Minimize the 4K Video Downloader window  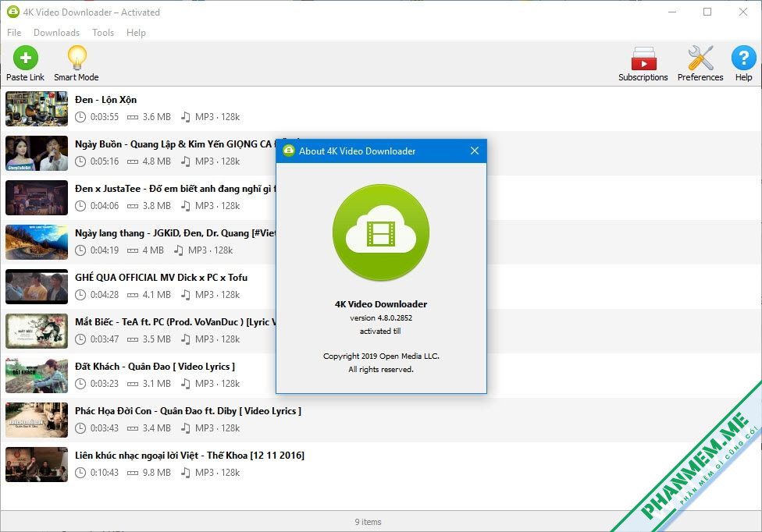point(672,12)
